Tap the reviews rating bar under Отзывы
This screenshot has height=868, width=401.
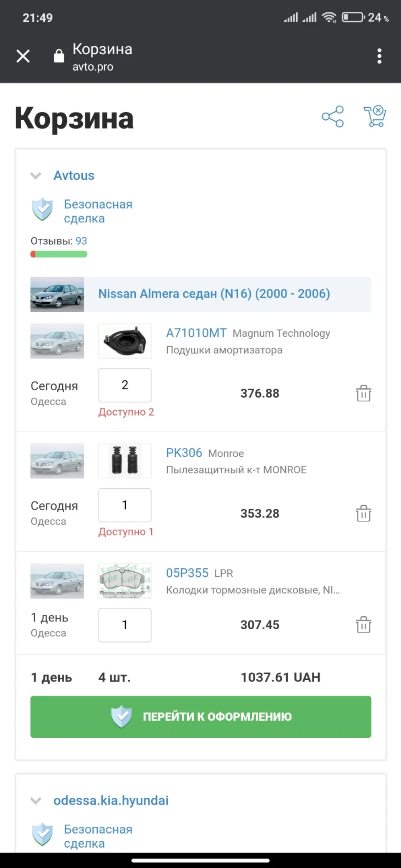[x=59, y=254]
